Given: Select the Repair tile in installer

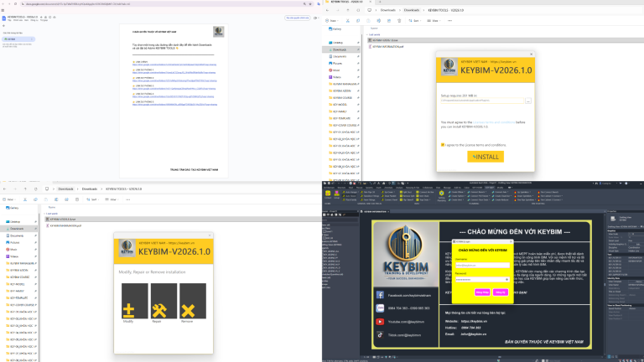Looking at the screenshot, I should point(164,301).
